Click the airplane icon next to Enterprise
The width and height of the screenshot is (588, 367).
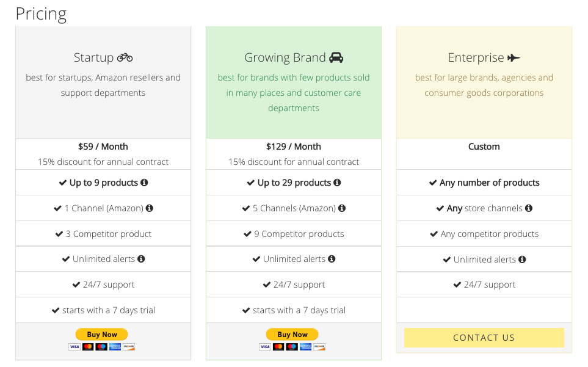514,58
